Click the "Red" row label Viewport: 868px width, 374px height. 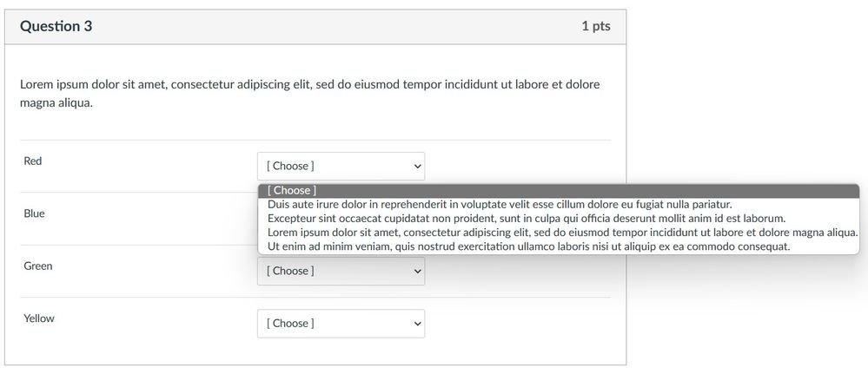33,161
